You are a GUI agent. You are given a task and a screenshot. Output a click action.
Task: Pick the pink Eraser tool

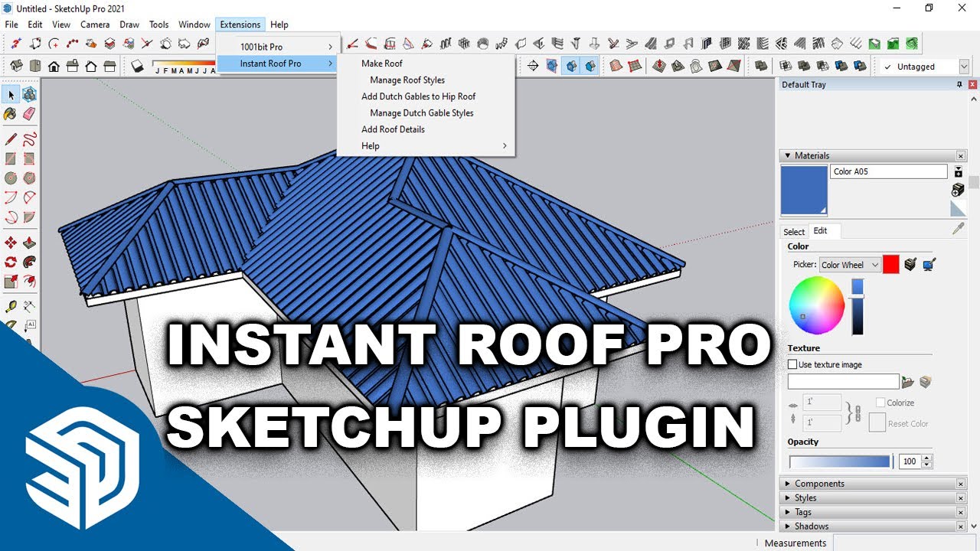tap(29, 114)
